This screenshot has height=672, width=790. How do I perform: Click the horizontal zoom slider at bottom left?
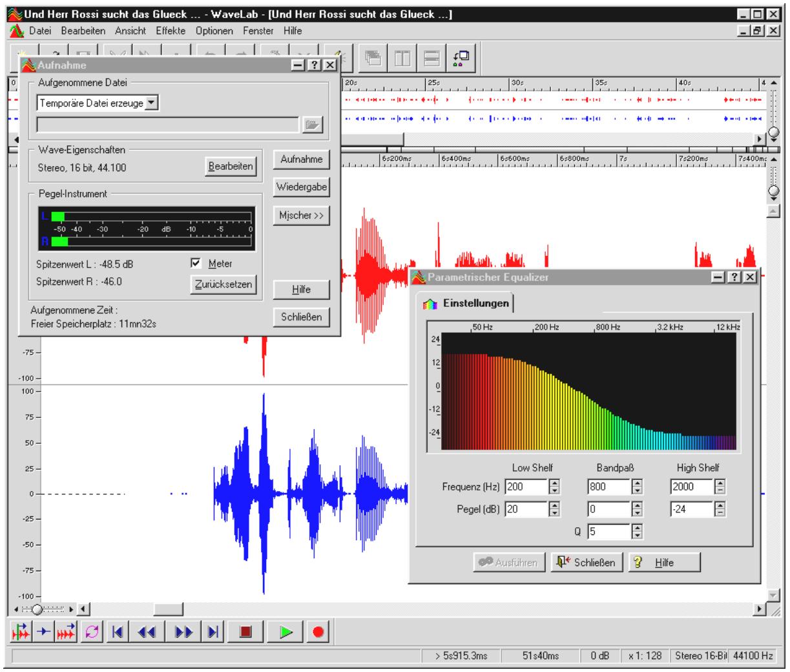[x=37, y=609]
